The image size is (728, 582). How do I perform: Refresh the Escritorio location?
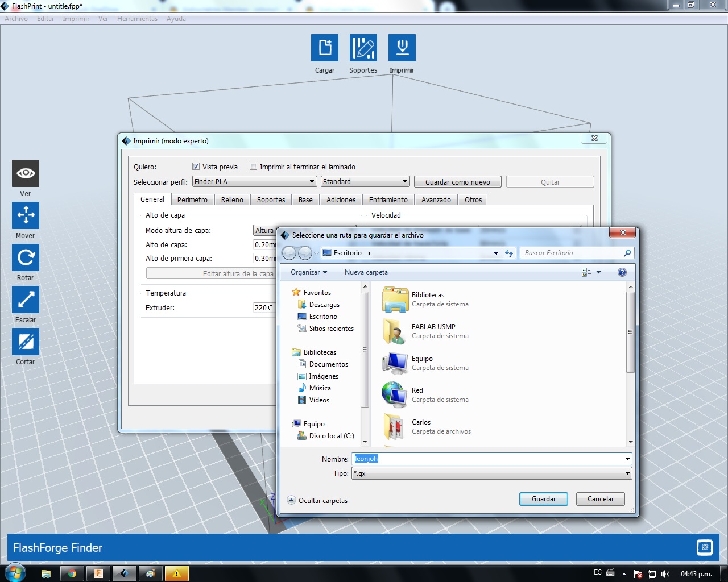tap(509, 253)
